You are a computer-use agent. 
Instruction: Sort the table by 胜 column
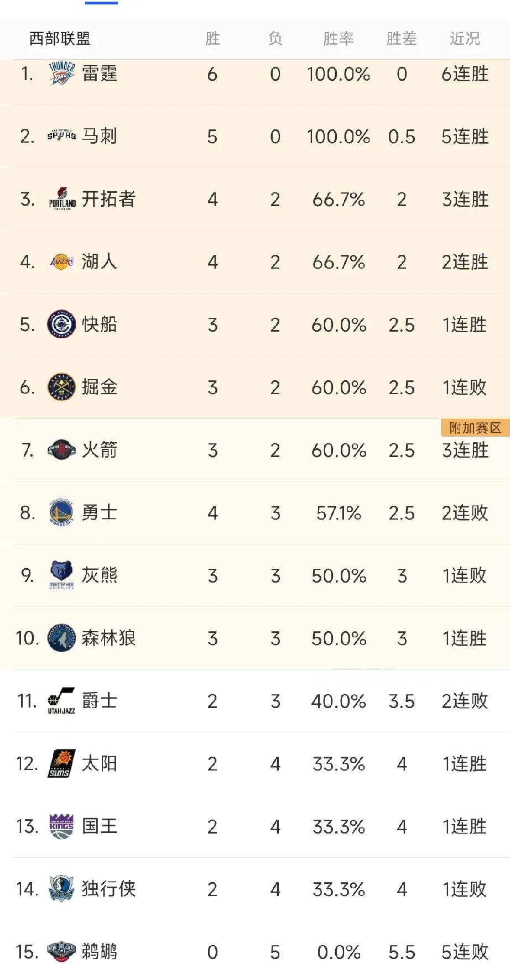point(213,38)
